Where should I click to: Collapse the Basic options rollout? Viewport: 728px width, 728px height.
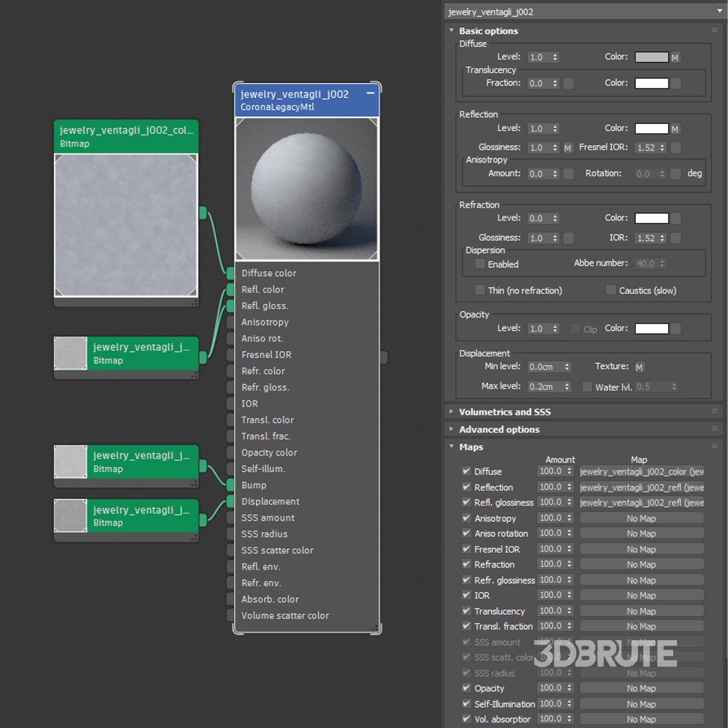coord(488,31)
